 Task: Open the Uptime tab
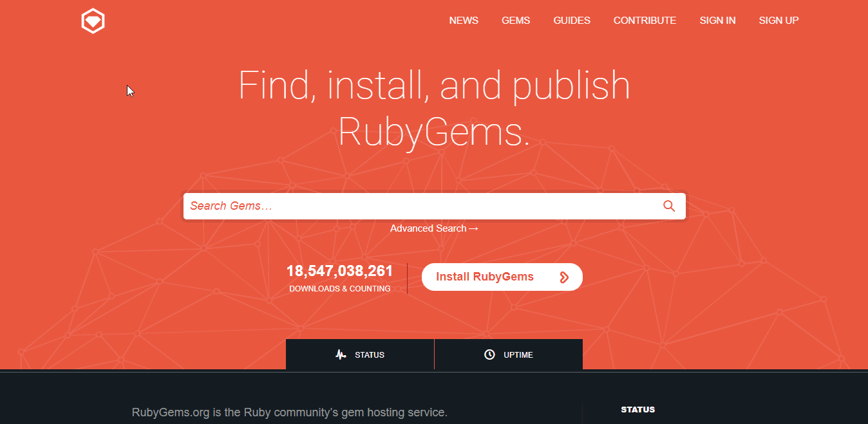pos(509,355)
